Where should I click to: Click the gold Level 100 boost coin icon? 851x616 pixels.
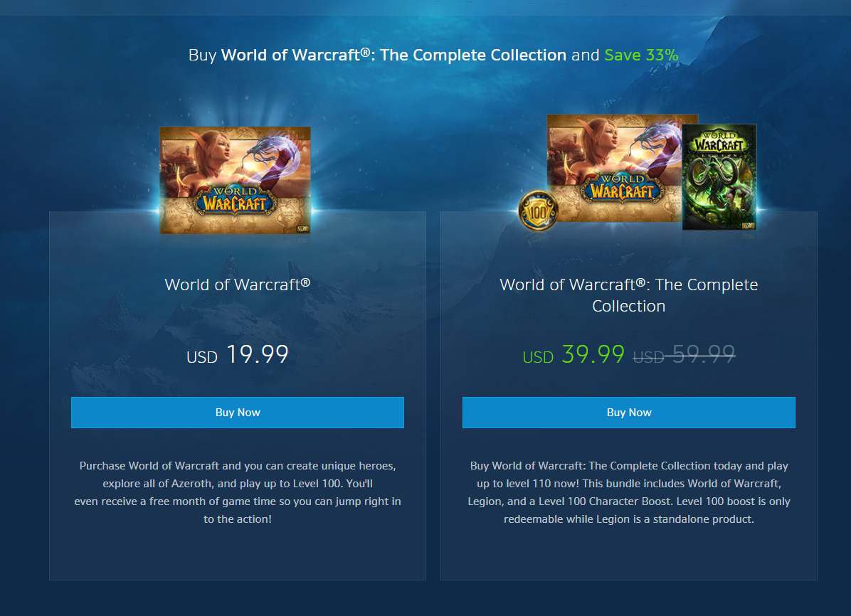tap(538, 211)
